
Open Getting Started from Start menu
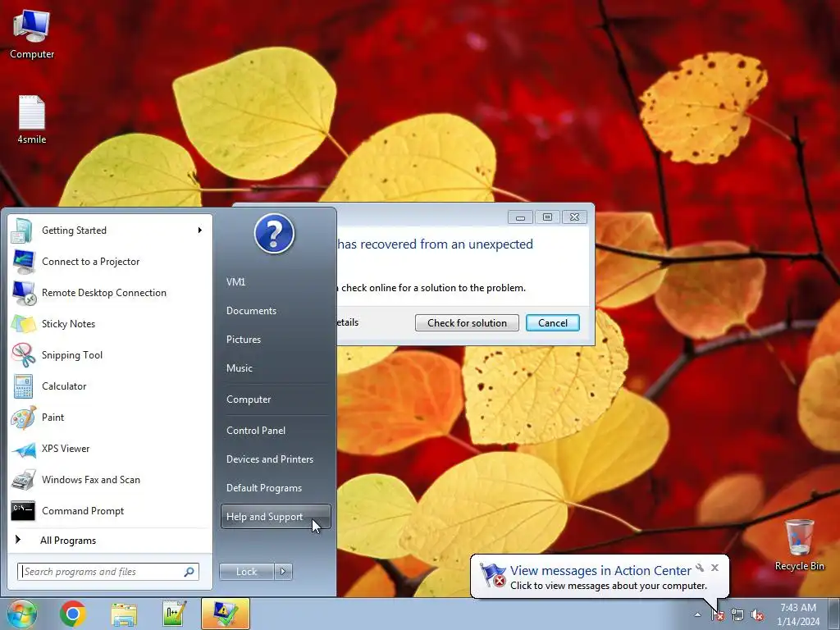click(x=109, y=231)
